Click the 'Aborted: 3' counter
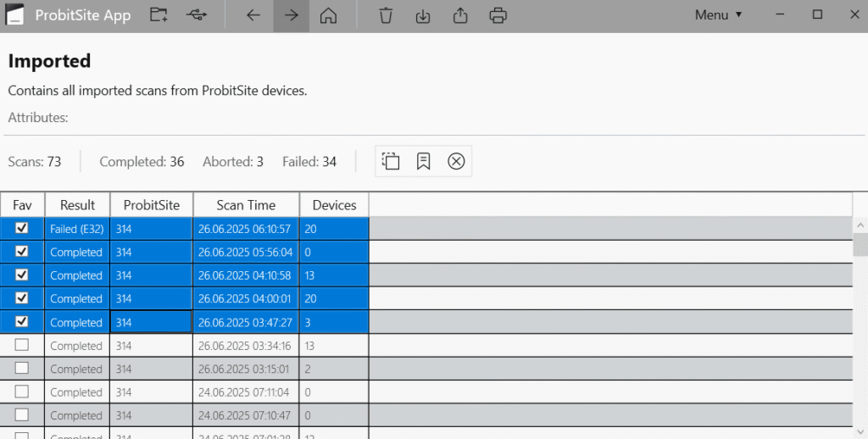 233,162
